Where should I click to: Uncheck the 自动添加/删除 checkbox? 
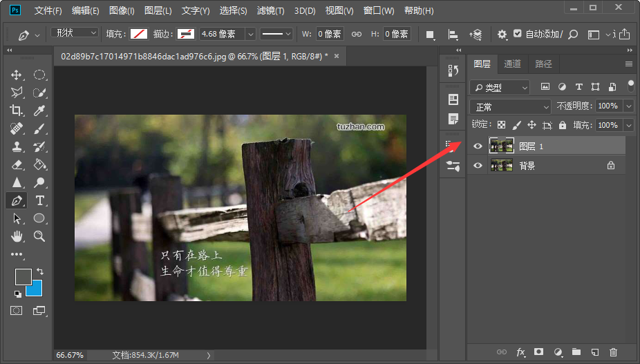click(x=518, y=34)
